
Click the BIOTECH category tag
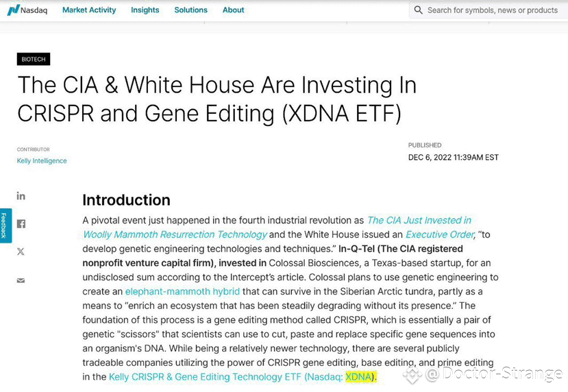tap(34, 59)
